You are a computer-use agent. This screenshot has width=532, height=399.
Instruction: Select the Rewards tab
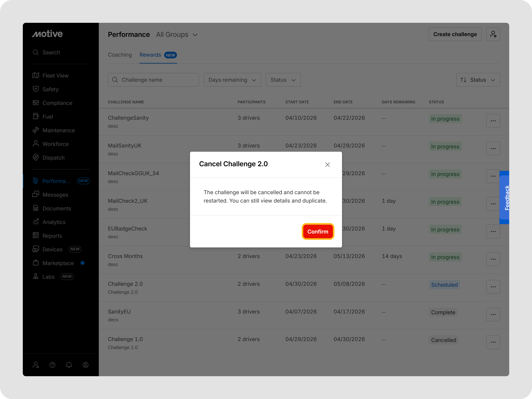[158, 55]
